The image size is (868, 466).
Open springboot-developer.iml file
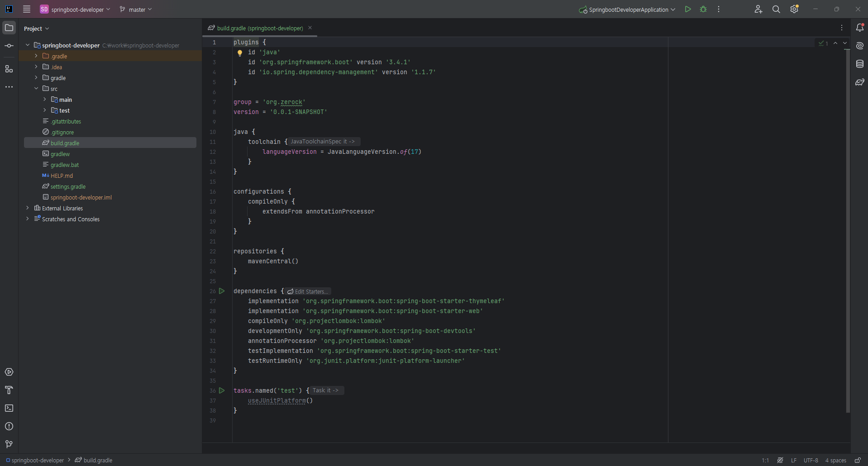[81, 197]
